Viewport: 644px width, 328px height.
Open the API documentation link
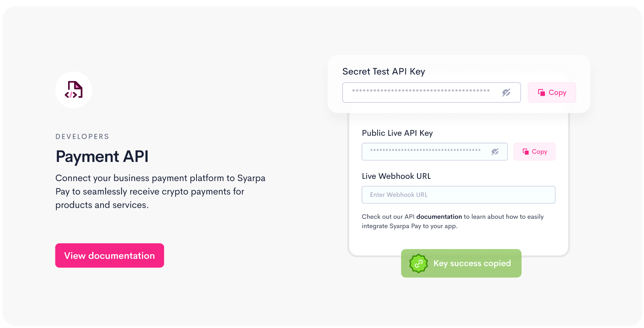[439, 217]
